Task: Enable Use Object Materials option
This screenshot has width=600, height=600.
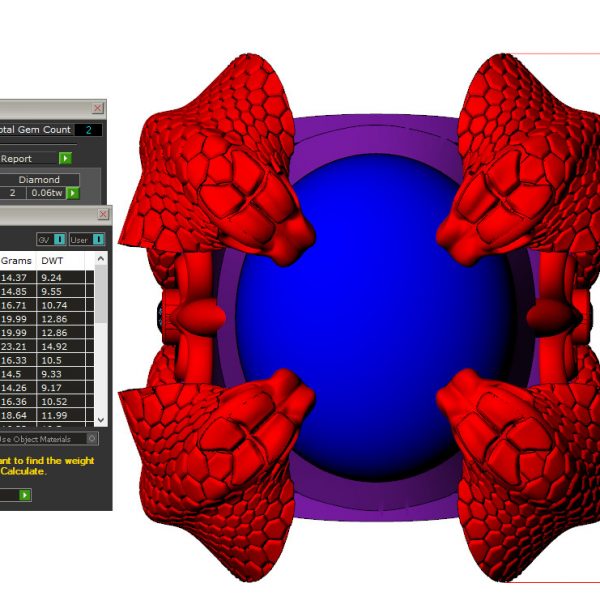Action: point(40,438)
